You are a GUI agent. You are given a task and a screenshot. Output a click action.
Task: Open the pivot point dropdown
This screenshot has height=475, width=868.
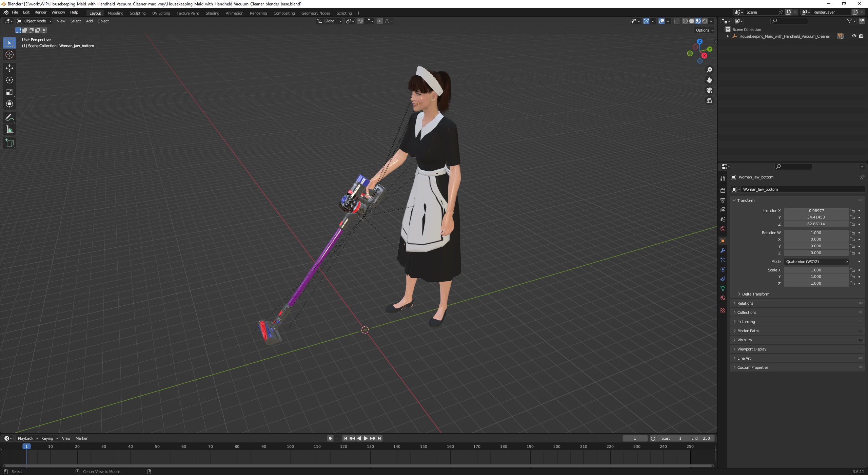[x=350, y=21]
